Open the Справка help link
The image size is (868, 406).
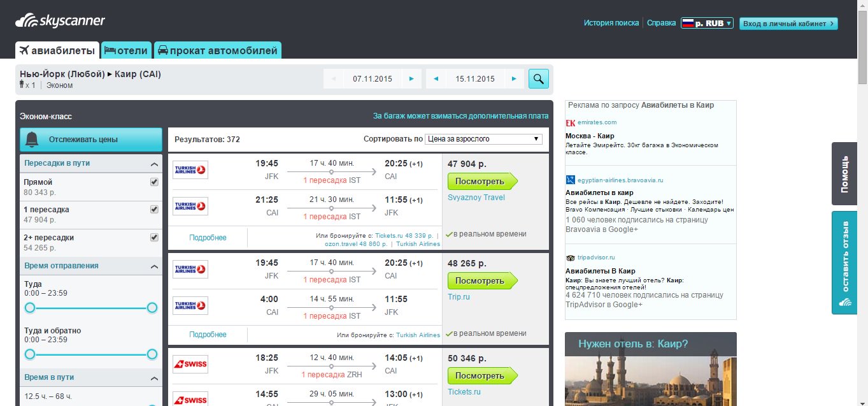tap(662, 23)
